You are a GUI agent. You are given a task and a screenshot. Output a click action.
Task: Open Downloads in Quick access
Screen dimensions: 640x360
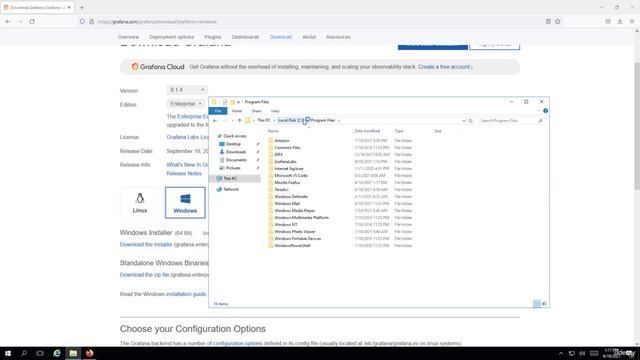[236, 152]
